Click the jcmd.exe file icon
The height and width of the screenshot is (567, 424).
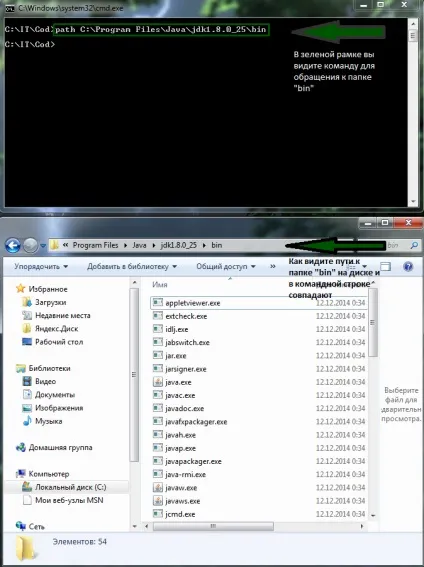[x=158, y=514]
